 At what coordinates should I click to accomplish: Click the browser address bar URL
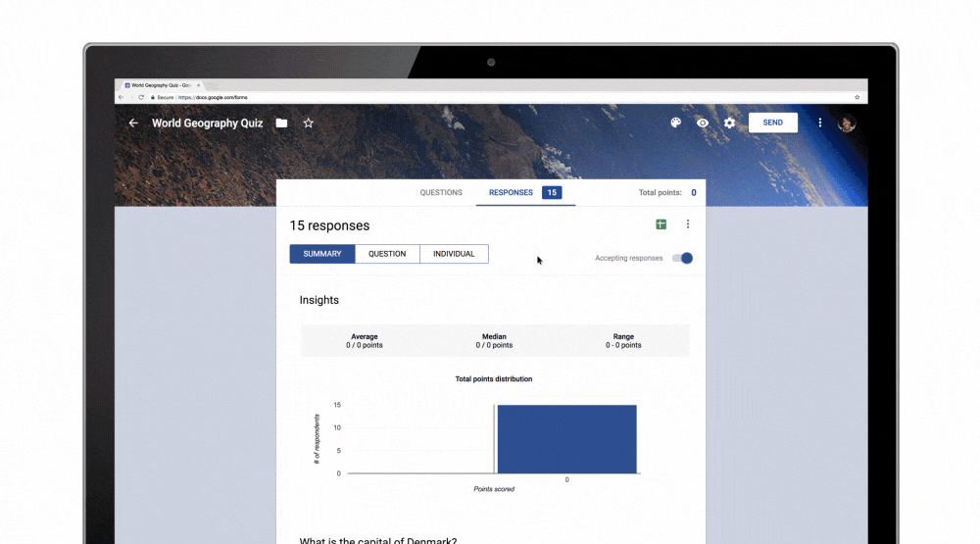coord(213,98)
